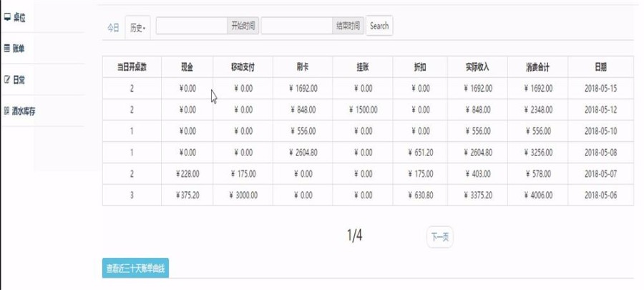Go to the 账单 sidebar section
Image resolution: width=644 pixels, height=290 pixels.
[x=42, y=49]
